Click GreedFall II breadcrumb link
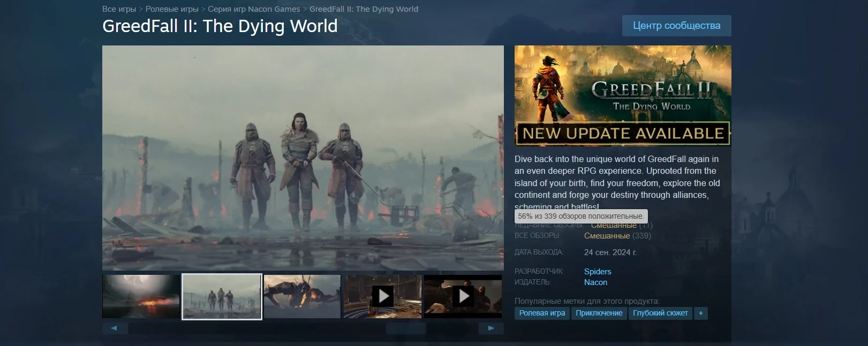Screen dimensions: 868x346 [364, 9]
